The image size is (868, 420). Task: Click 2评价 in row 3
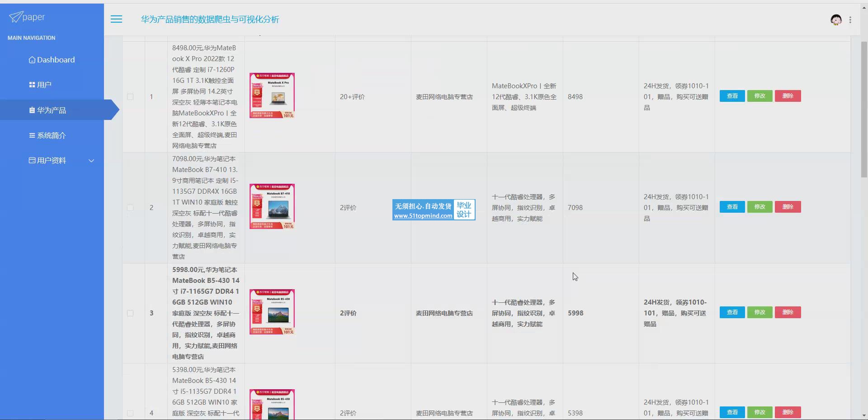(348, 313)
